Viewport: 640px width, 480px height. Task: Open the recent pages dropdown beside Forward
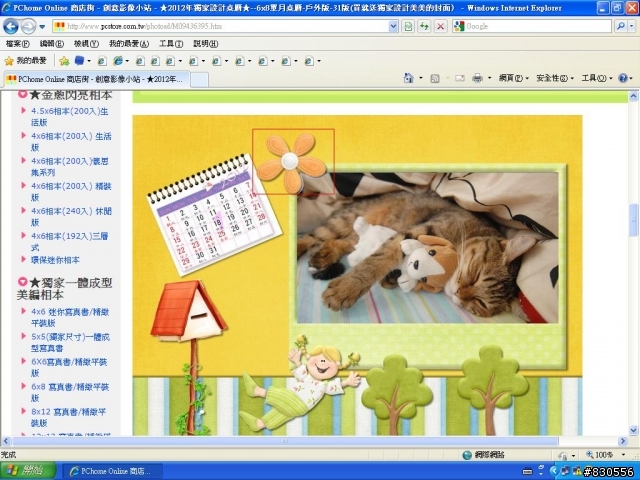point(42,27)
